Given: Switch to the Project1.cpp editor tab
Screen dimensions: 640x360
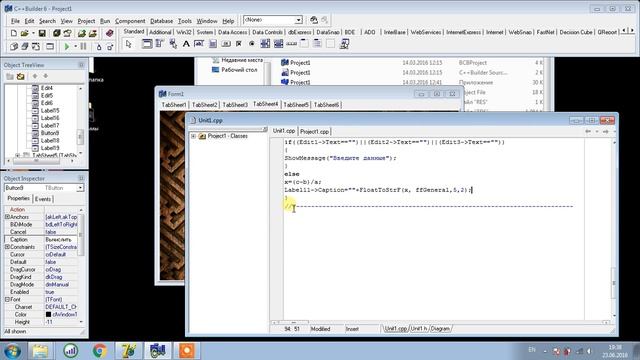Looking at the screenshot, I should pos(314,131).
